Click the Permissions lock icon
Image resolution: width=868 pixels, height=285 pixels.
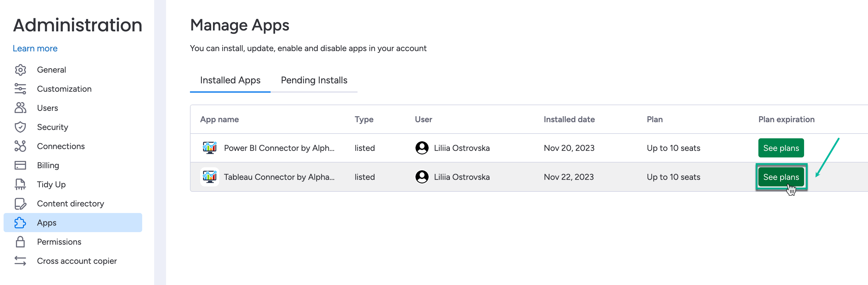tap(20, 242)
